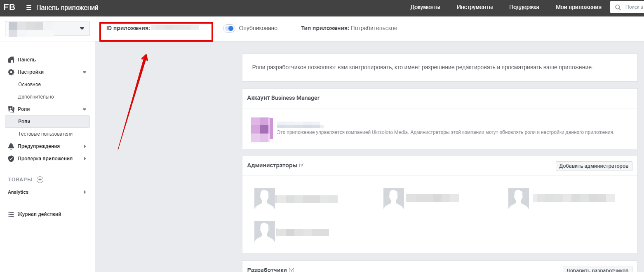Click the help [?] next to Администраторы
This screenshot has width=644, height=272.
(x=302, y=166)
